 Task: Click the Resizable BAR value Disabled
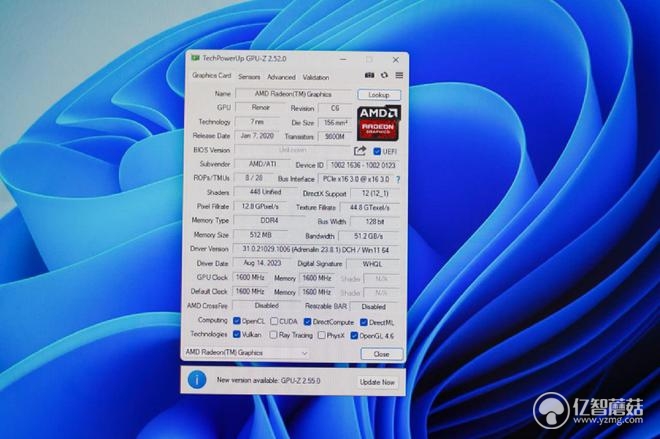tap(373, 307)
